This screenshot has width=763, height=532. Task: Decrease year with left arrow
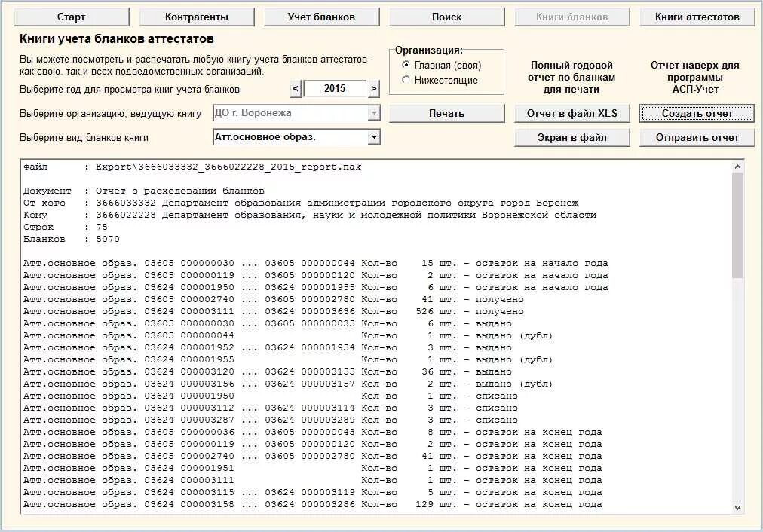pyautogui.click(x=296, y=88)
